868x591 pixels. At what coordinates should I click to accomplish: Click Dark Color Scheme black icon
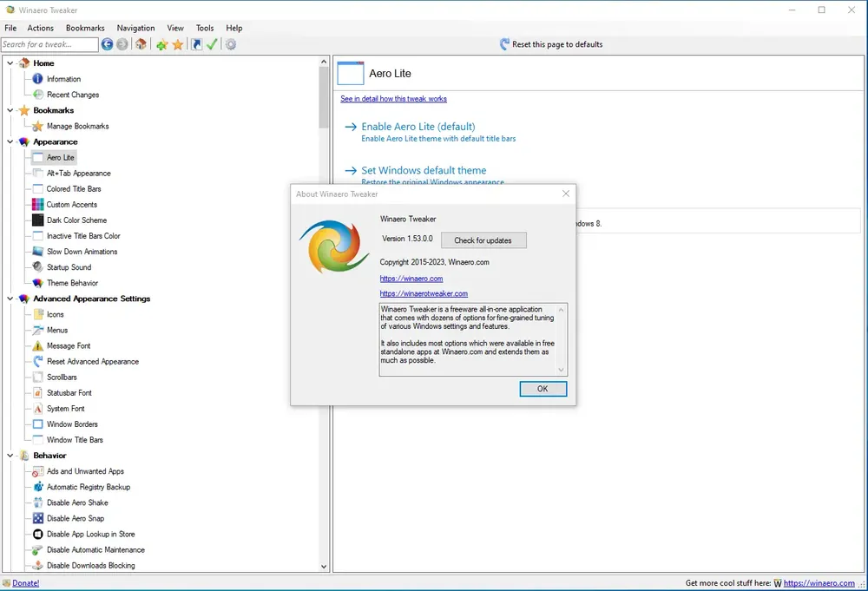pos(37,220)
